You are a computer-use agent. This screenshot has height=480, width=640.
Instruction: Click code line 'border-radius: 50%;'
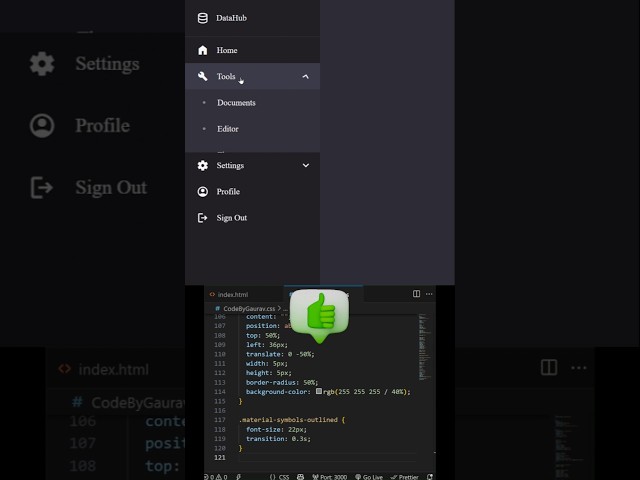[282, 382]
